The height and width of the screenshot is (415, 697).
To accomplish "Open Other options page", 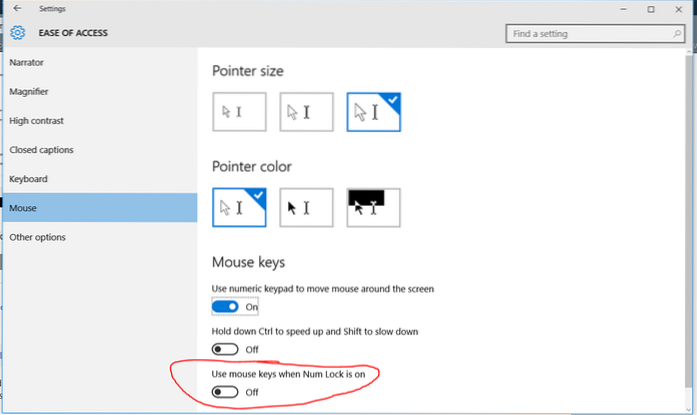I will tap(37, 237).
